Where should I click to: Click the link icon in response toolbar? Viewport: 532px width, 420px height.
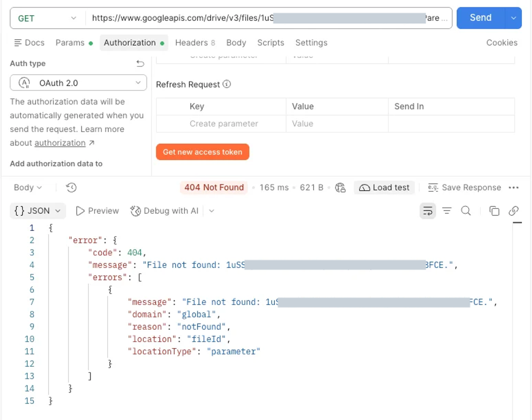[514, 211]
